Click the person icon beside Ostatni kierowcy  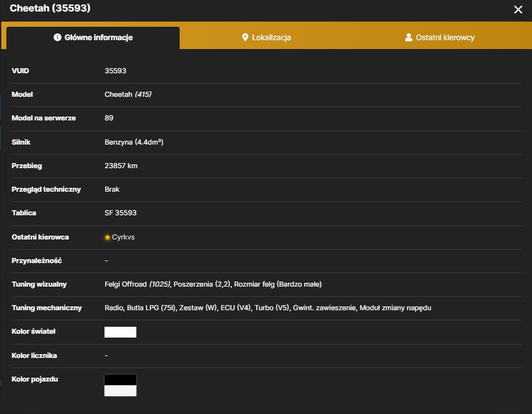pos(408,38)
